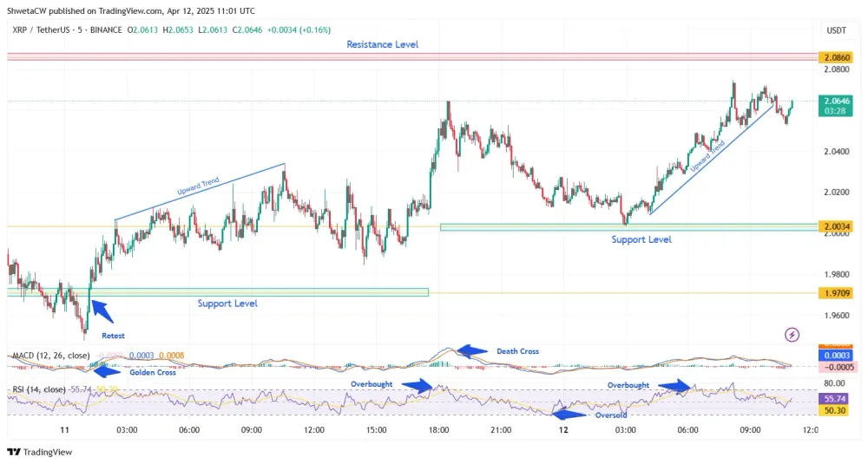Click the 2.0034 support price label
Viewport: 868px width, 464px height.
[x=837, y=227]
